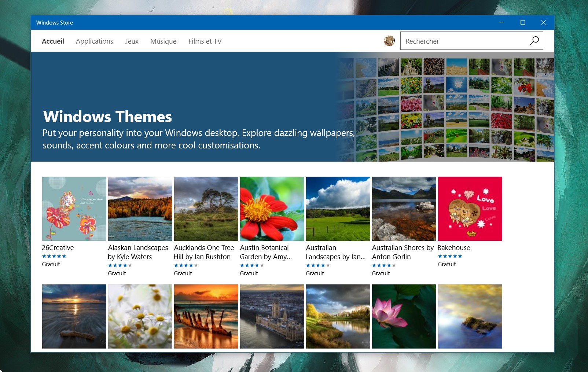Screen dimensions: 588x372
Task: Open the 26Creative theme thumbnail
Action: (74, 209)
